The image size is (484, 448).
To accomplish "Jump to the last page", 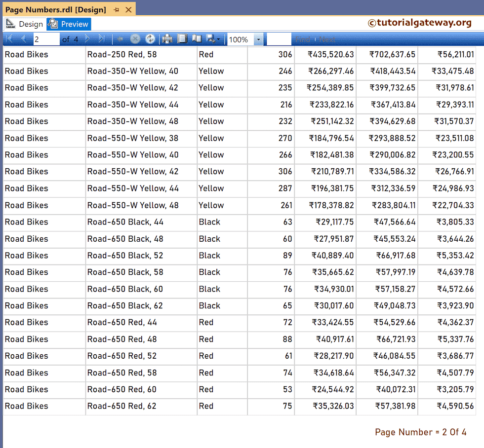I will click(x=101, y=39).
